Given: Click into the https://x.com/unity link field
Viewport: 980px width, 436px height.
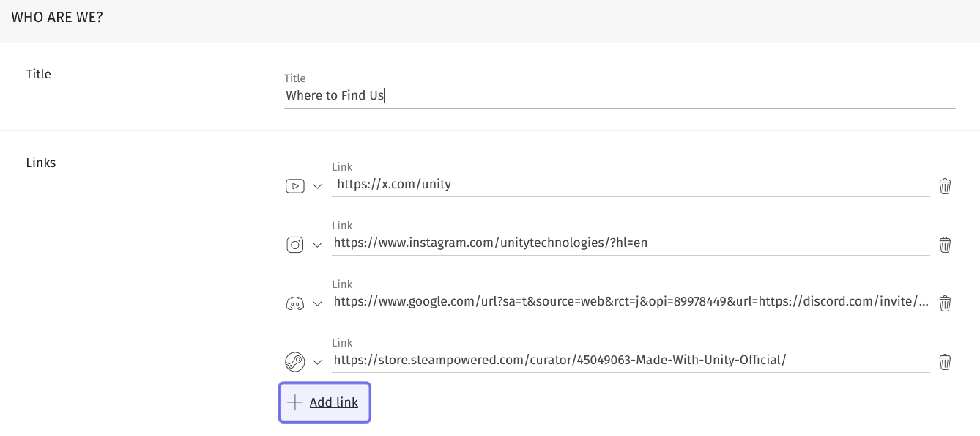Looking at the screenshot, I should [630, 185].
